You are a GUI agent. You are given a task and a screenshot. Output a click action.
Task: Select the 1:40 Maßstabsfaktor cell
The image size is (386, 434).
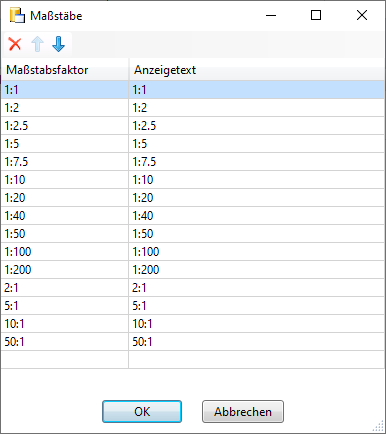coord(65,216)
